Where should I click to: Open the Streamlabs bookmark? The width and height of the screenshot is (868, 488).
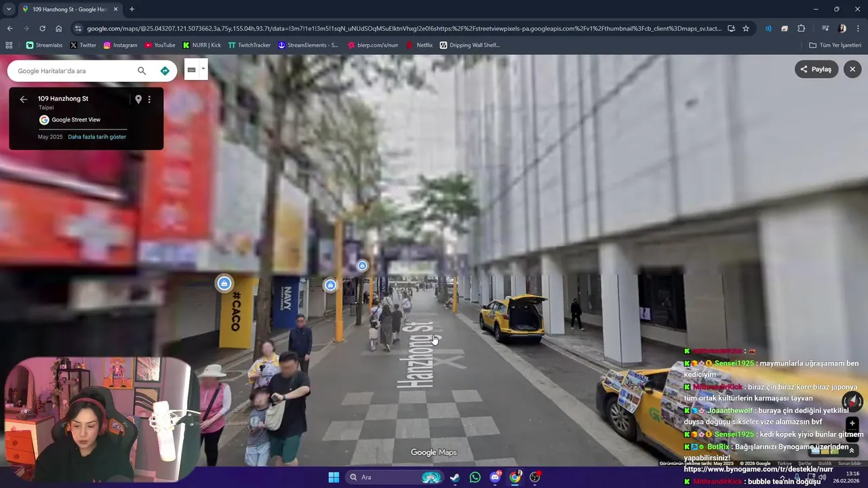pyautogui.click(x=44, y=45)
